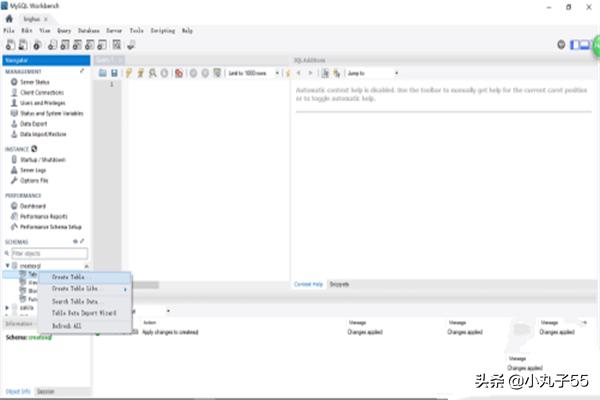Expand the Navigator management pane icon
The height and width of the screenshot is (400, 600).
pyautogui.click(x=82, y=71)
